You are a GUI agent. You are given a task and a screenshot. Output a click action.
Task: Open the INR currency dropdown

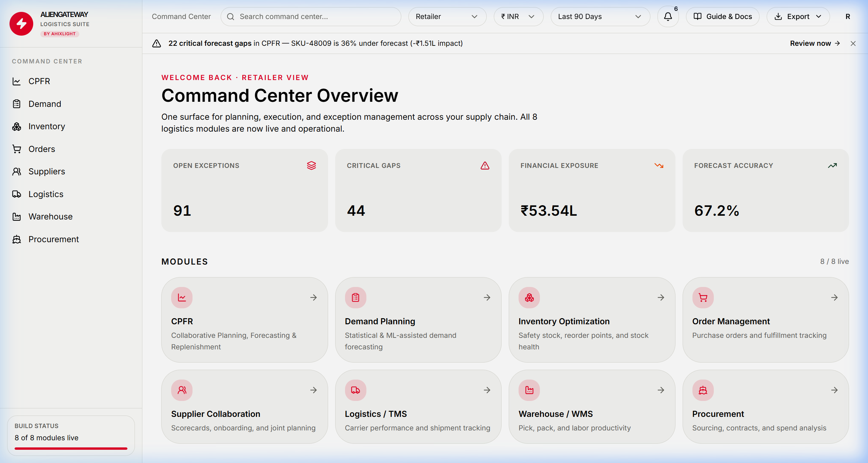pos(518,17)
